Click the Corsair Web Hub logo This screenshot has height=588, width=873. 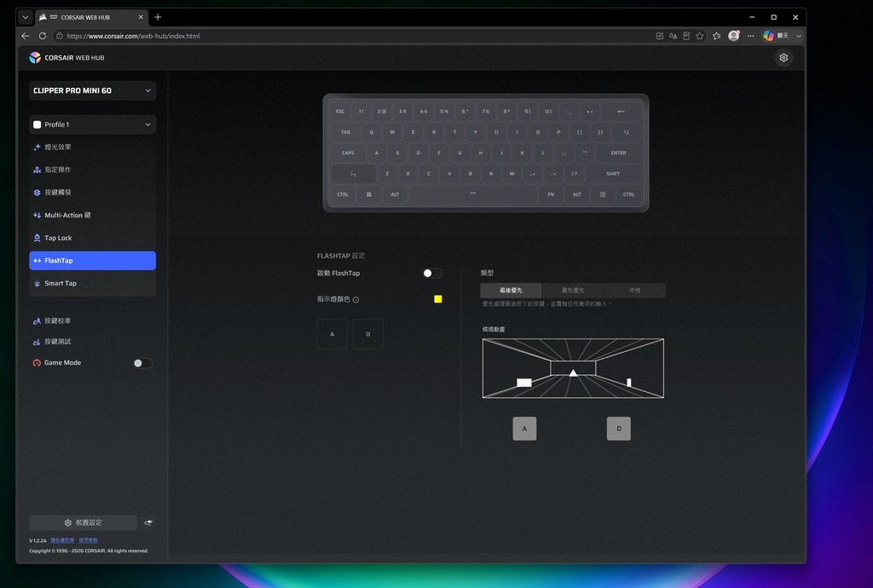(x=66, y=57)
